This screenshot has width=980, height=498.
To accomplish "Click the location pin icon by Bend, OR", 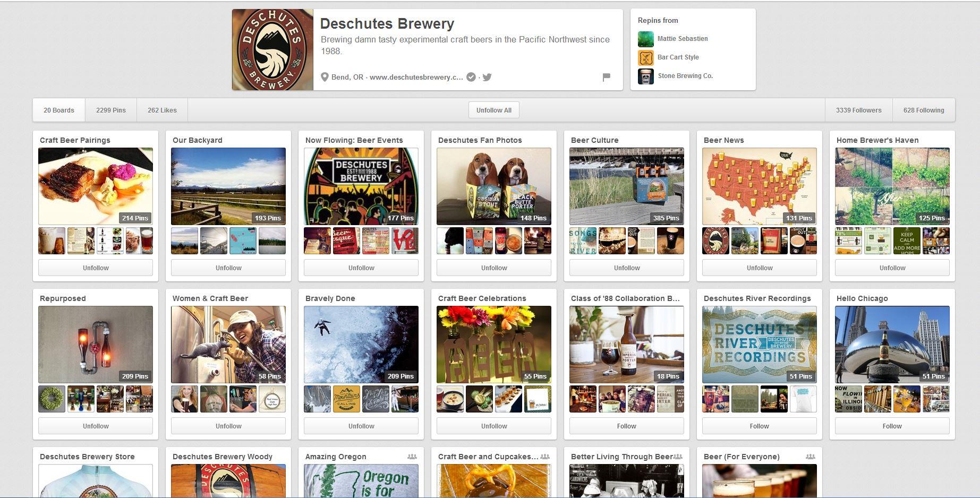I will coord(325,77).
